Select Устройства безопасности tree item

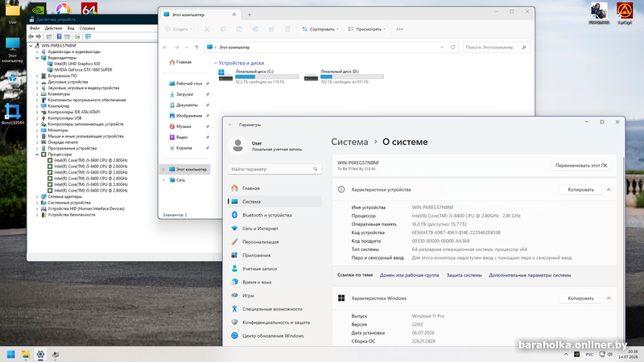tap(72, 215)
